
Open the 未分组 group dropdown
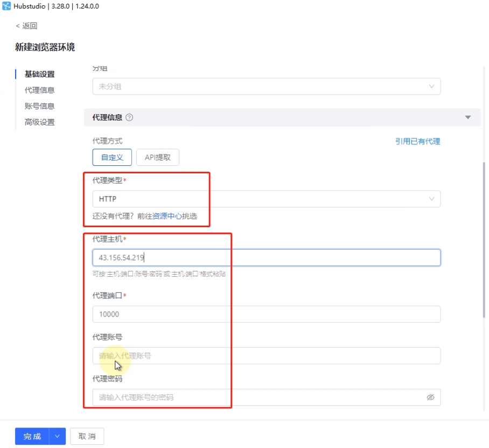point(266,86)
